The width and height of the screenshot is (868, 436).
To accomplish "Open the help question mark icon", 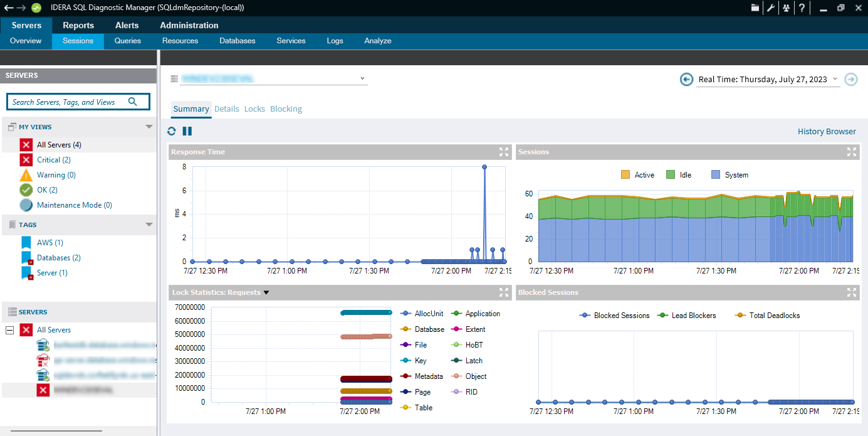I will [802, 8].
